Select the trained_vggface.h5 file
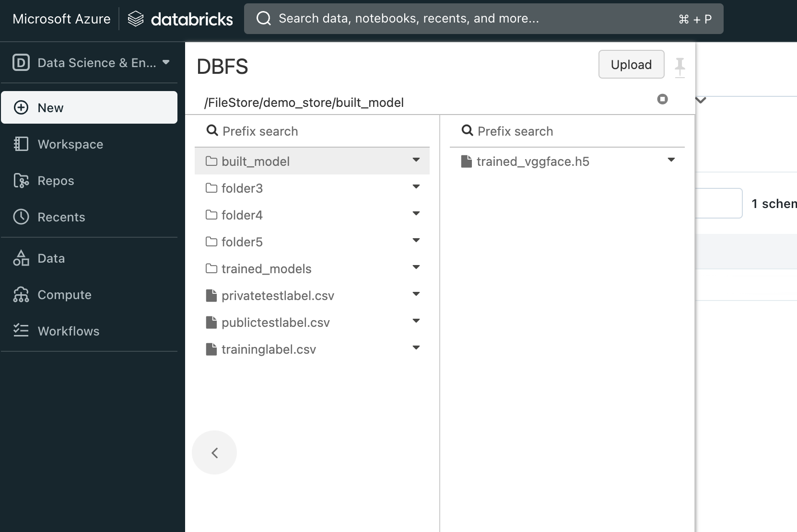The width and height of the screenshot is (797, 532). coord(567,161)
